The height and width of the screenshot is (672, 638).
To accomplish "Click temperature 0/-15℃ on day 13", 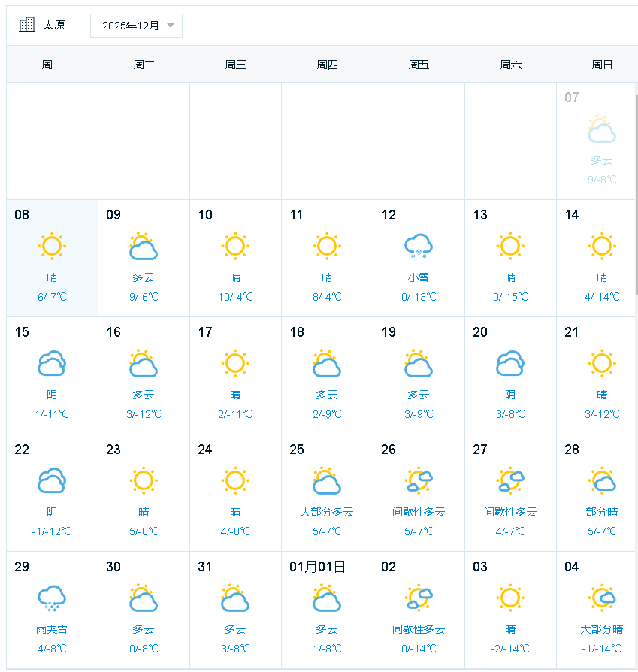I will (x=510, y=297).
